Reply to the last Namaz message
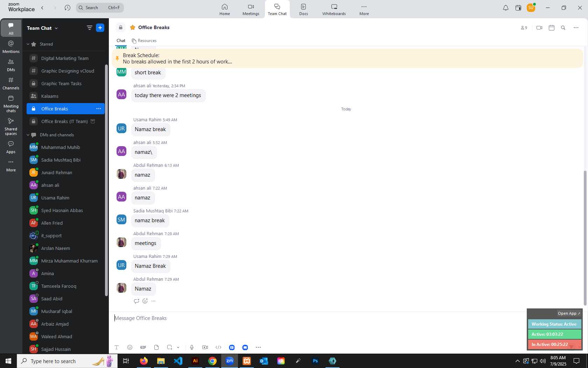Screen dimensions: 588x368 point(136,301)
